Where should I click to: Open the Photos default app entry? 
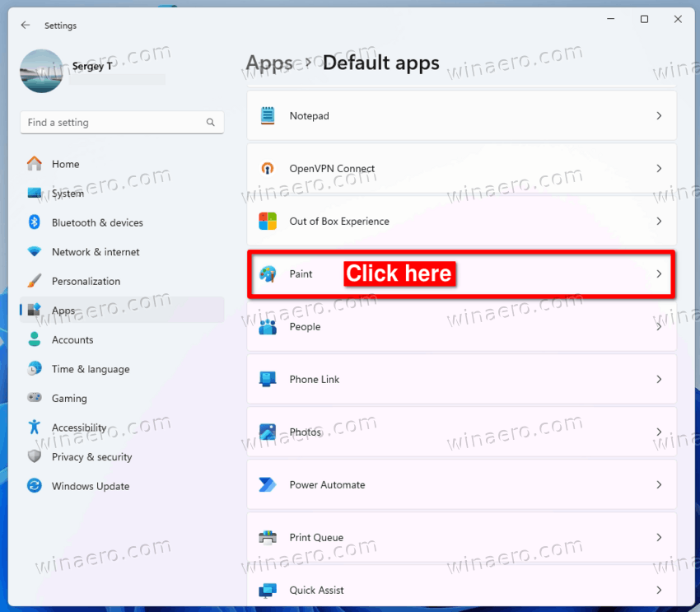click(x=462, y=432)
